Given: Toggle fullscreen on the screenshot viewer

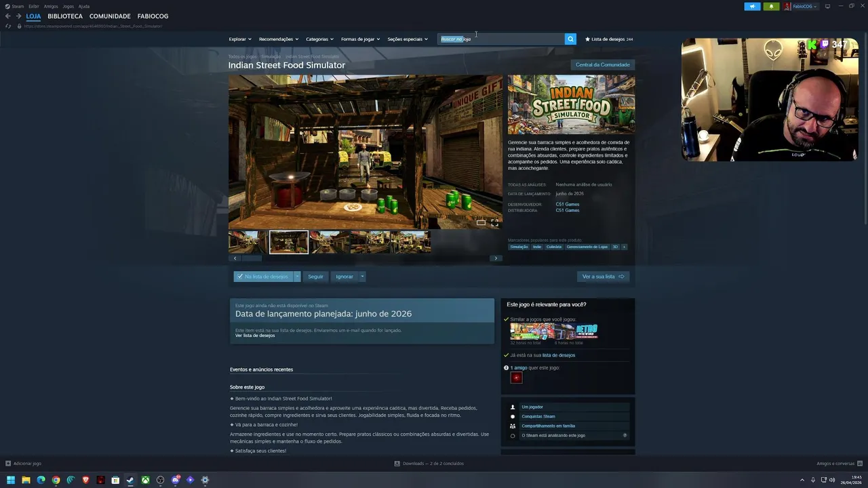Looking at the screenshot, I should pyautogui.click(x=494, y=222).
